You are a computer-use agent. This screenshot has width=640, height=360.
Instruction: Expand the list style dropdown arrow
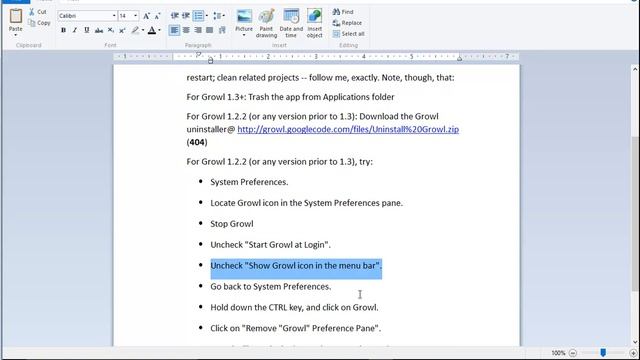(x=207, y=16)
